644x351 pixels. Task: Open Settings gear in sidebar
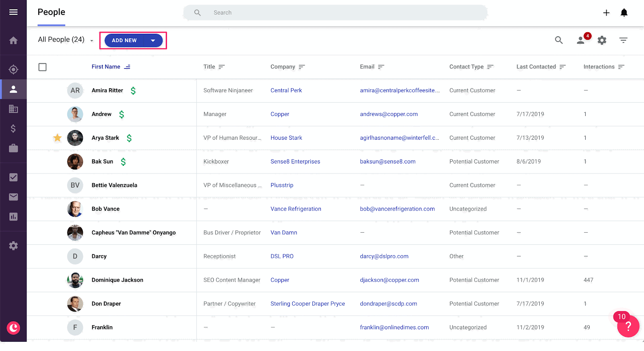click(13, 246)
